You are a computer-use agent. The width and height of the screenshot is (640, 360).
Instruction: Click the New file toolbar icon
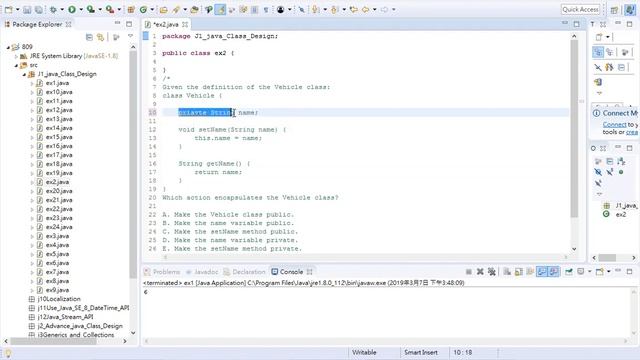tap(8, 9)
